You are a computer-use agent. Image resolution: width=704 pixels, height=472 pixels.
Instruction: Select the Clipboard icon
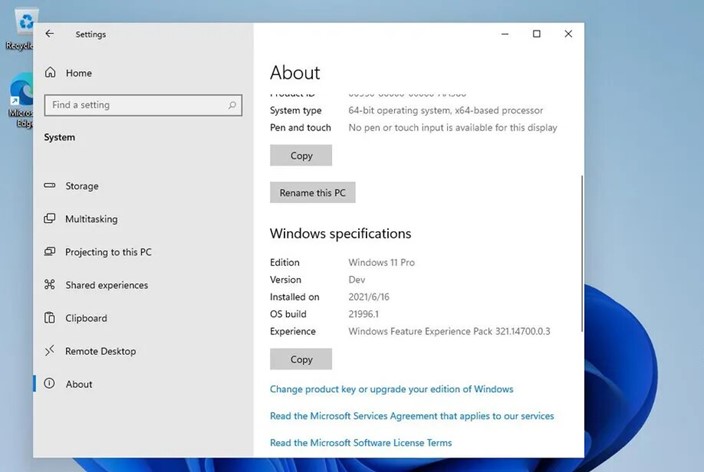[x=49, y=318]
